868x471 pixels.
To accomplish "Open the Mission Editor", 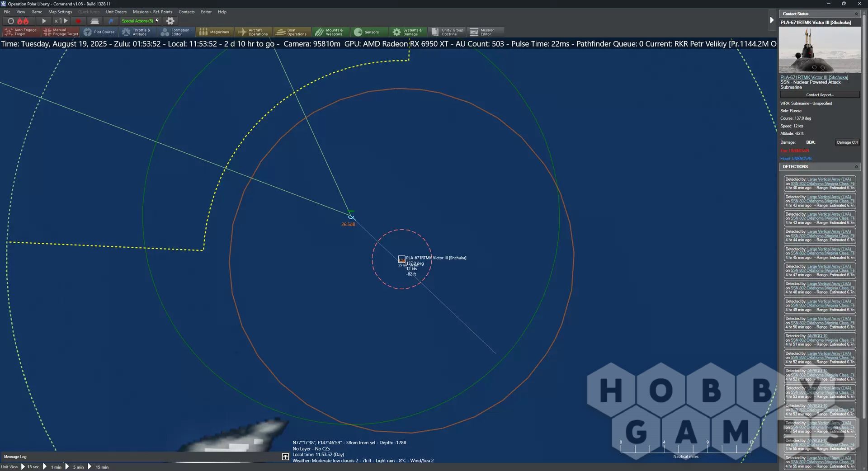I will pos(485,32).
